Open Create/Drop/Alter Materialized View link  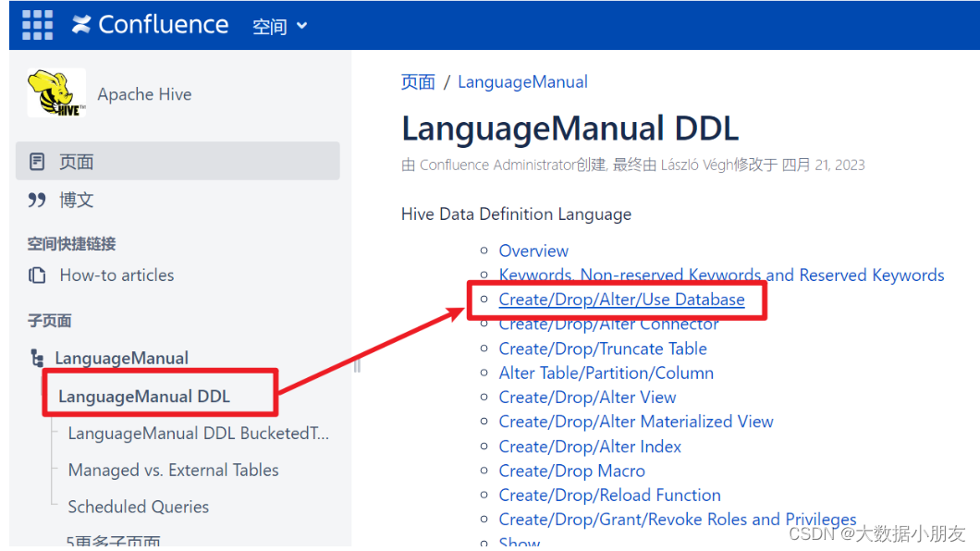pos(636,422)
